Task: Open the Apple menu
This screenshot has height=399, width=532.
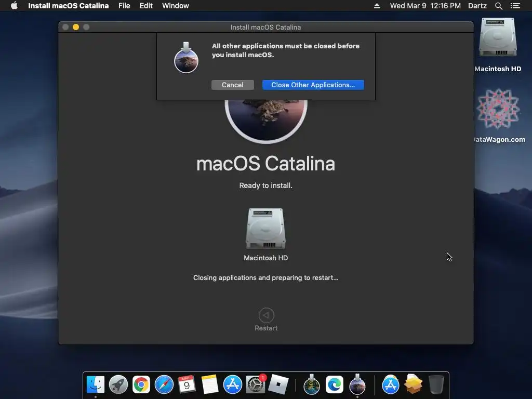Action: coord(14,6)
